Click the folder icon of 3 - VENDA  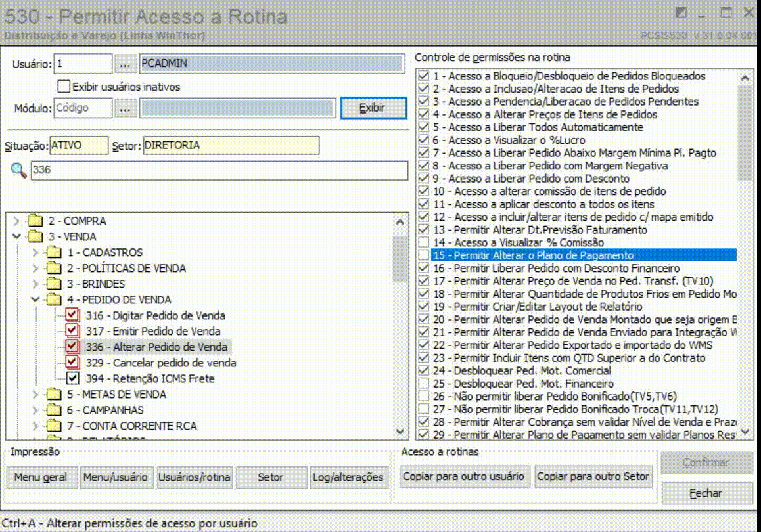(35, 236)
